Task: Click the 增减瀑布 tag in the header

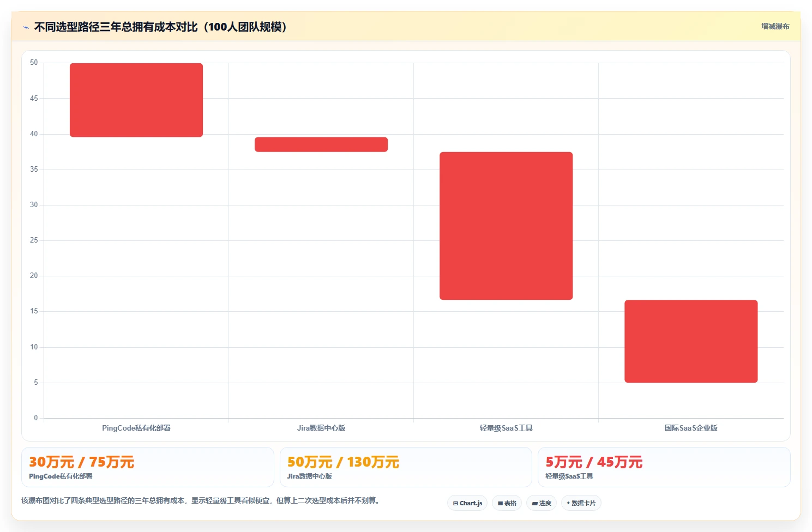Action: click(775, 26)
